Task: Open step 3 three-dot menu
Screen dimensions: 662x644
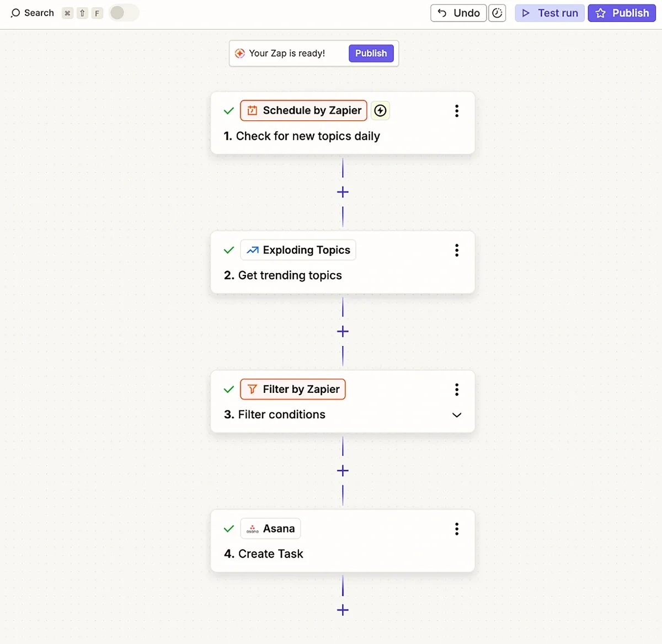Action: (x=457, y=390)
